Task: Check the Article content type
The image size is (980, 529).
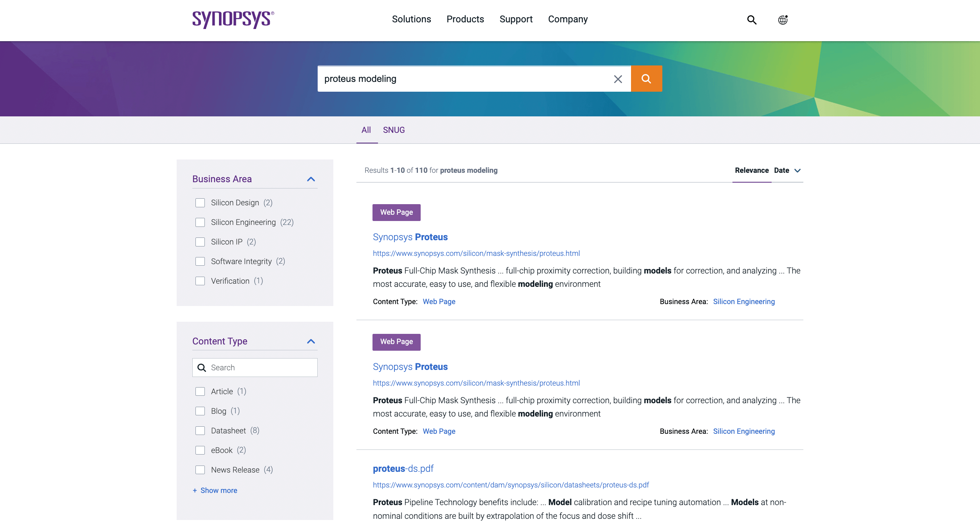Action: point(200,391)
